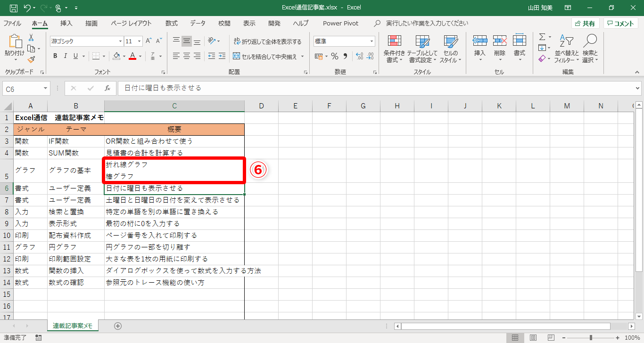Increase the cell indent
Image resolution: width=644 pixels, height=343 pixels.
click(222, 56)
